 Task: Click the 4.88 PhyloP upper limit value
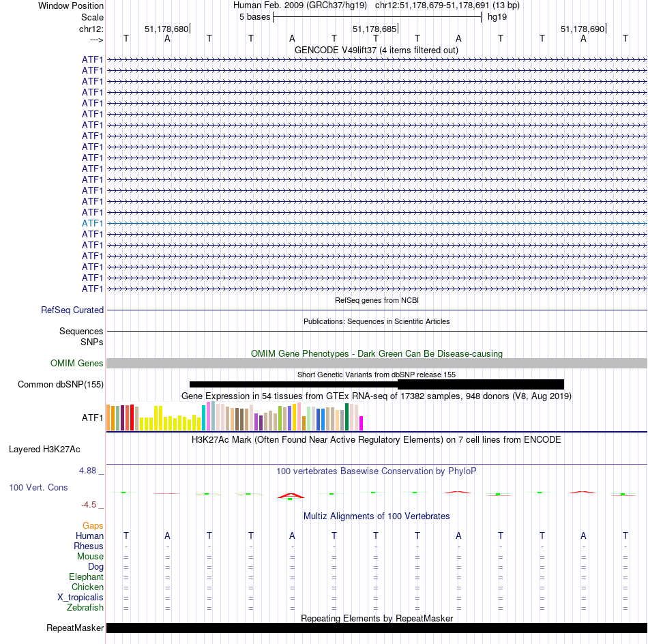coord(87,471)
